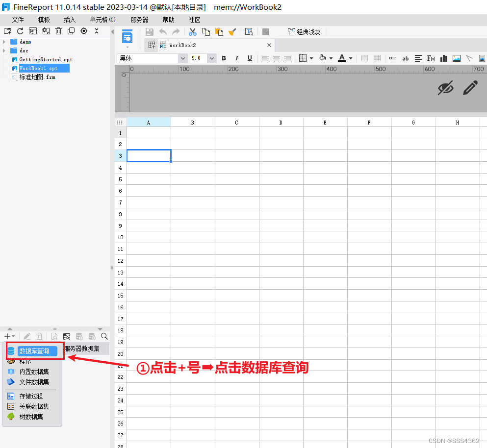Click the locate current file target icon

84,31
